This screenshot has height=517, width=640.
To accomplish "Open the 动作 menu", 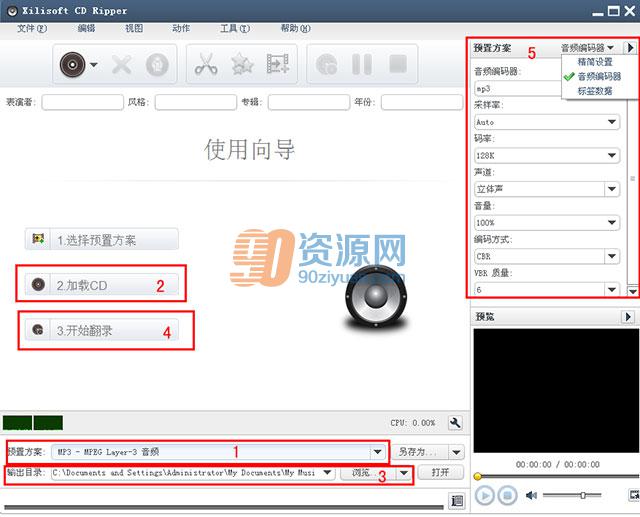I will (181, 28).
